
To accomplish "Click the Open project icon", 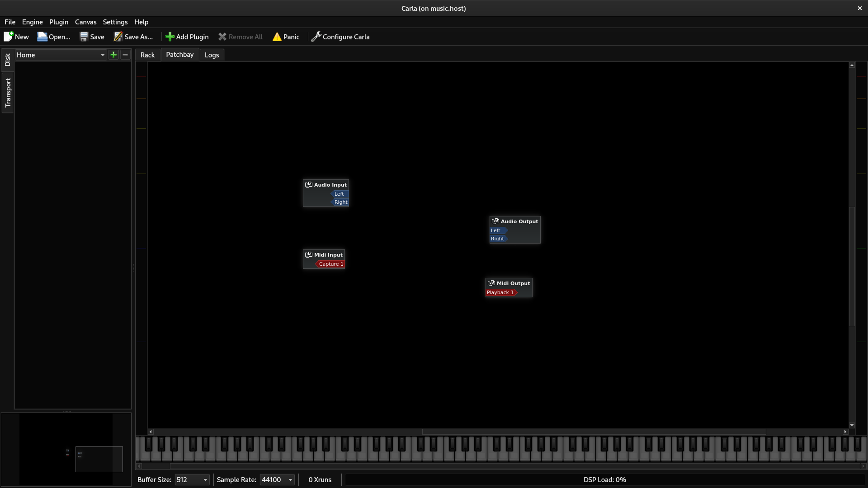I will [x=42, y=37].
